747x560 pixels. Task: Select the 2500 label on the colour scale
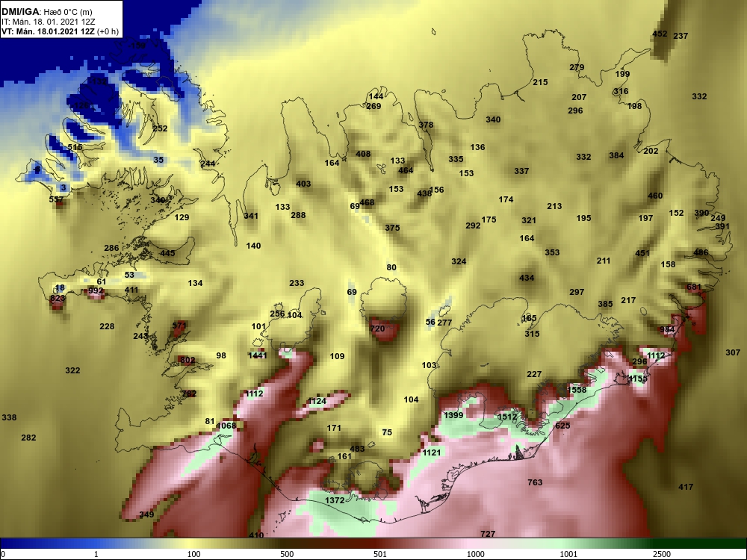click(x=661, y=554)
